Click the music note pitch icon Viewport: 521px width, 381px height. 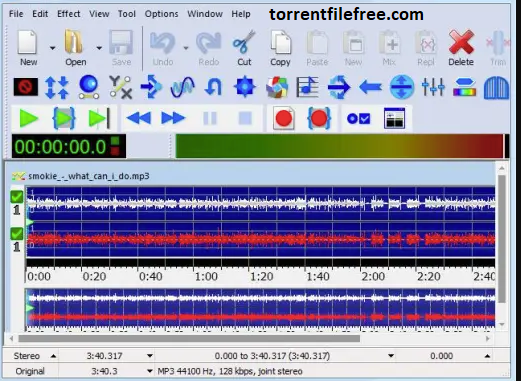coord(307,87)
